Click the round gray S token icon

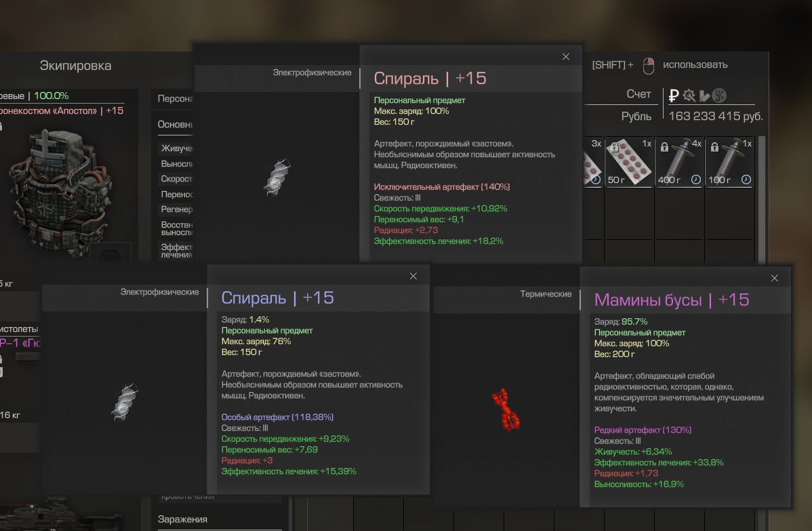point(719,95)
